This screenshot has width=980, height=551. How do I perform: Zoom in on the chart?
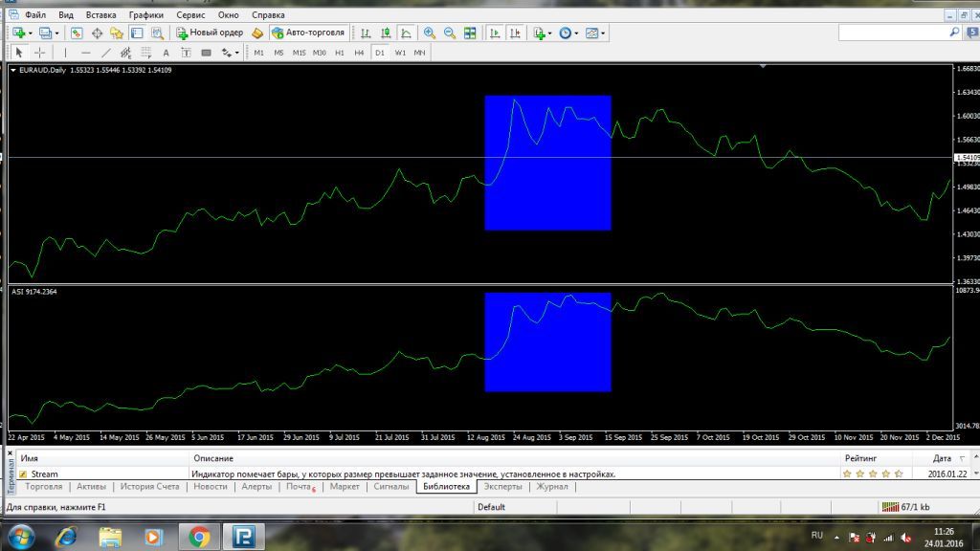coord(430,33)
